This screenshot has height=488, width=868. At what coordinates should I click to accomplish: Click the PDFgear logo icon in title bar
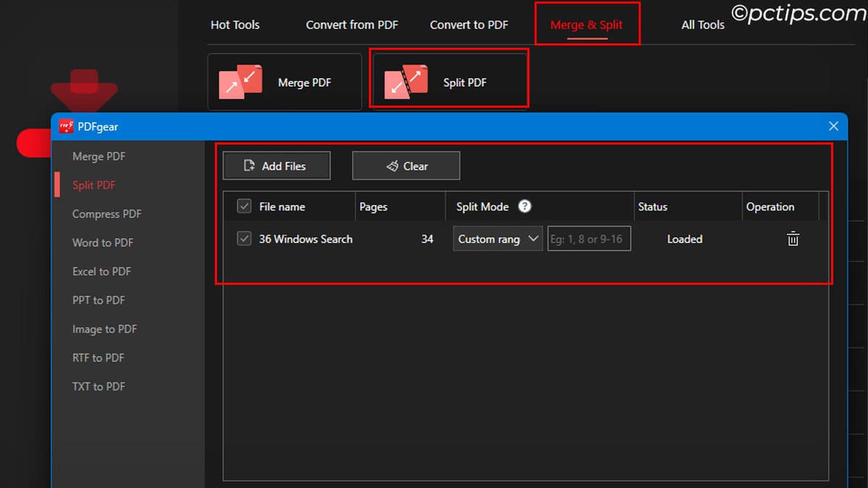tap(67, 127)
